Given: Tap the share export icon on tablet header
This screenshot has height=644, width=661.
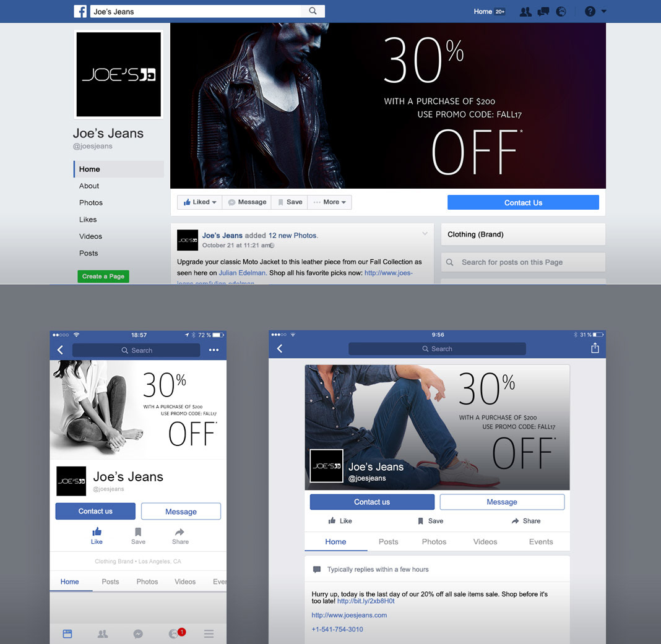Looking at the screenshot, I should 595,348.
